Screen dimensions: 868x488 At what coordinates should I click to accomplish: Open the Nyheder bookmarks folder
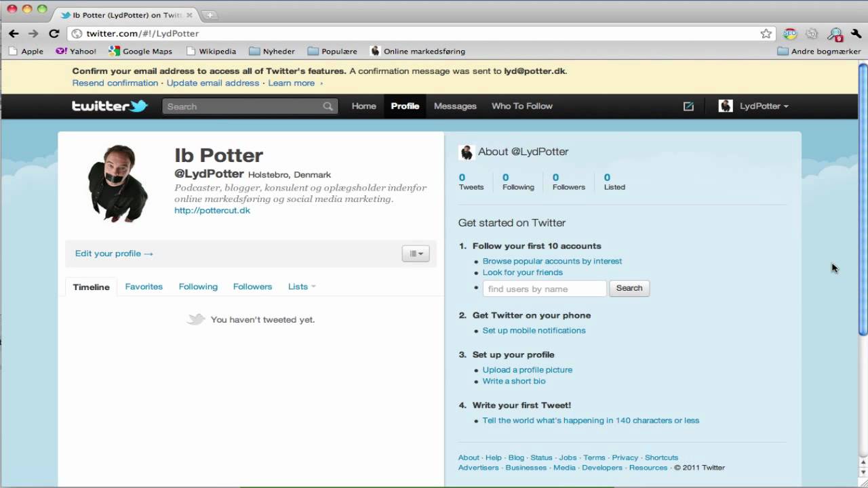272,51
